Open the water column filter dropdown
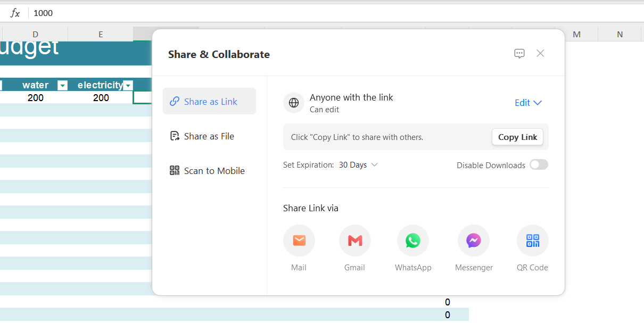 pyautogui.click(x=62, y=85)
